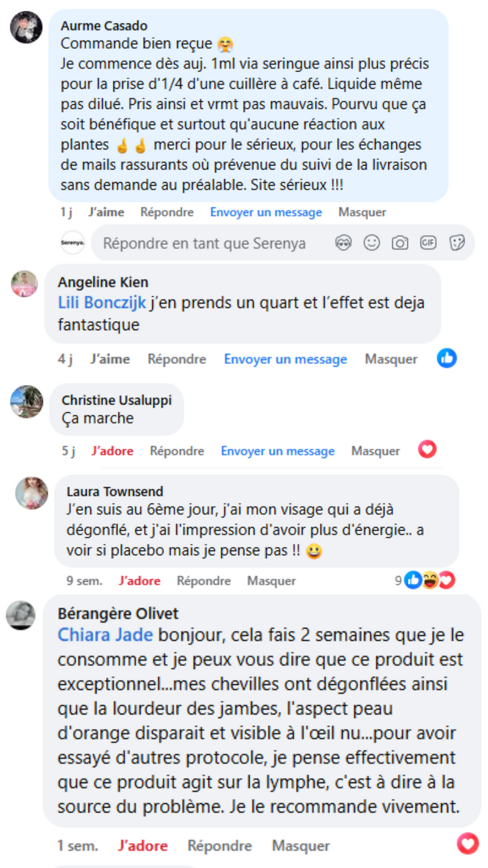Click Répondre under Angeline Kien's comment
Screen dimensions: 488x868
coord(177,360)
